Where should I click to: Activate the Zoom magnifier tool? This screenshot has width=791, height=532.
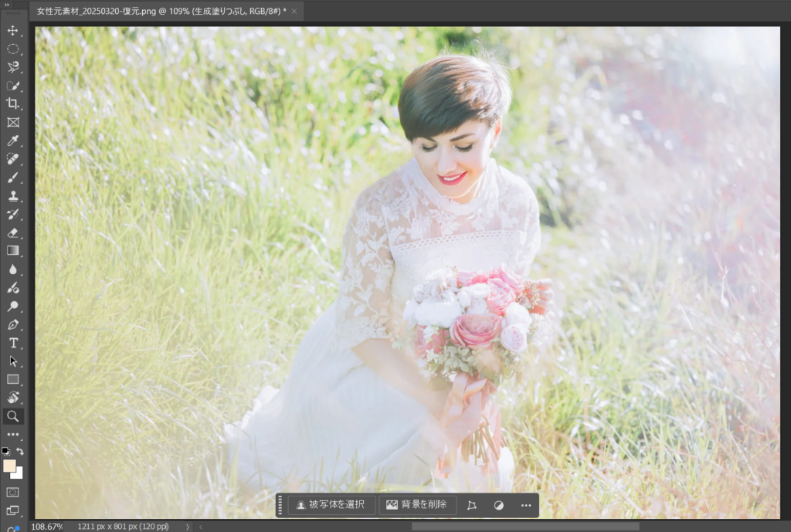point(13,416)
